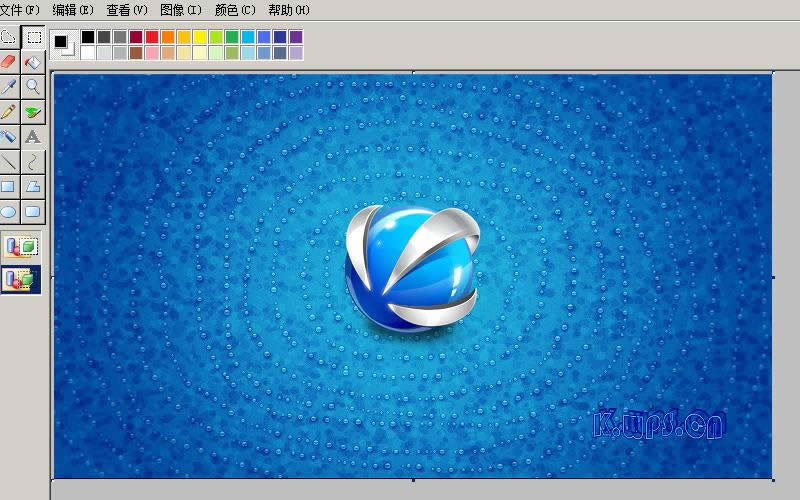Image resolution: width=800 pixels, height=500 pixels.
Task: Click the canvas bottom-edge middle resize handle
Action: (413, 480)
